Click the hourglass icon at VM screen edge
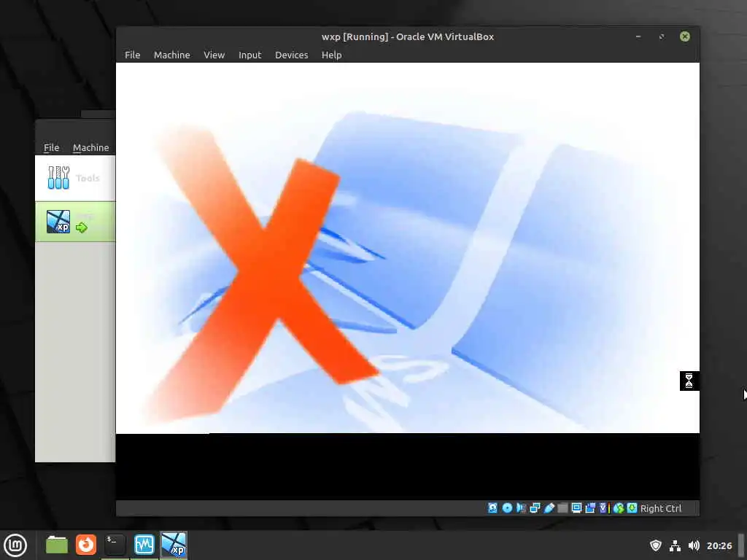The width and height of the screenshot is (747, 560). pyautogui.click(x=689, y=381)
